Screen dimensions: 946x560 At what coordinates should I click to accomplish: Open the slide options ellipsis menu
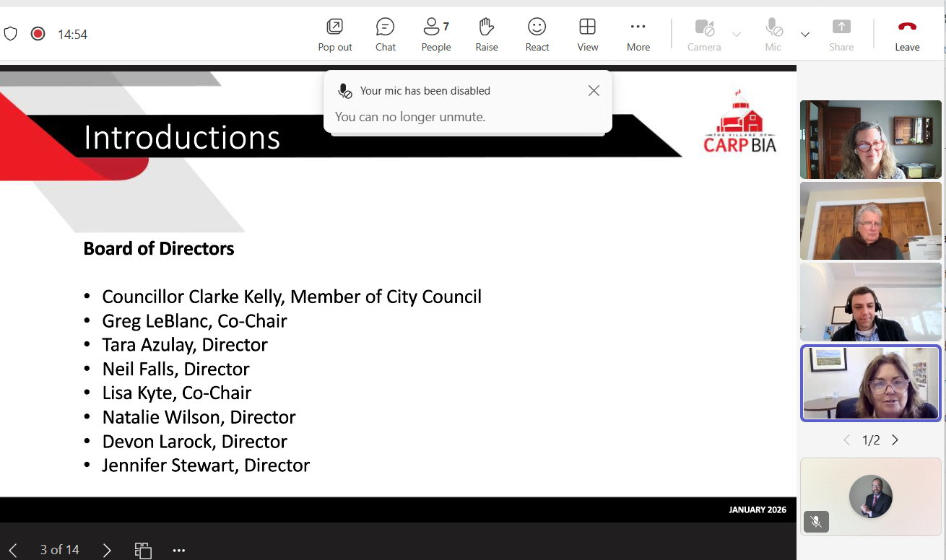click(x=179, y=550)
